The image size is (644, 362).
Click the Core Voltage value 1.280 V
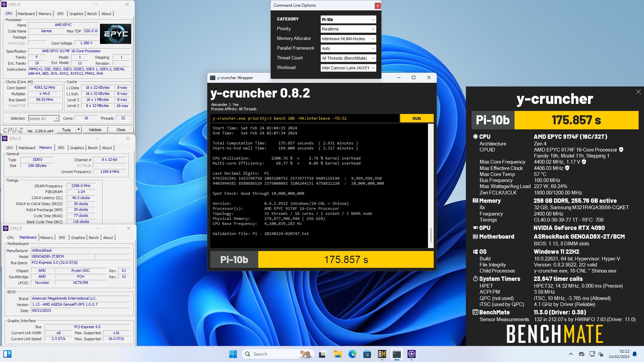(86, 43)
